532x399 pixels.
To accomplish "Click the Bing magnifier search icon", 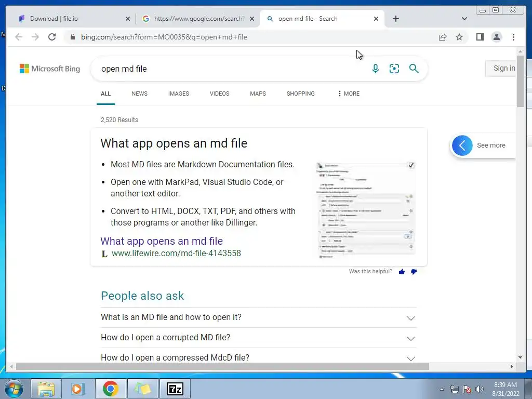I will [x=414, y=69].
